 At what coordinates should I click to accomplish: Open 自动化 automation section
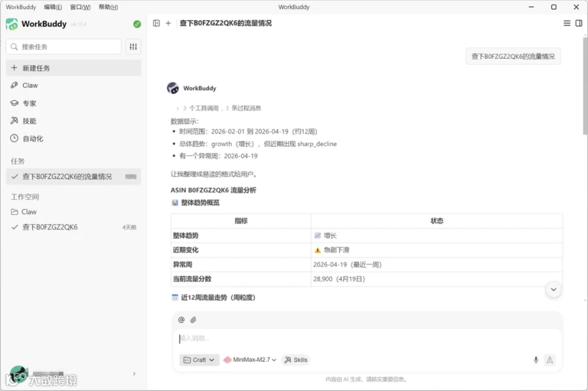(x=73, y=138)
